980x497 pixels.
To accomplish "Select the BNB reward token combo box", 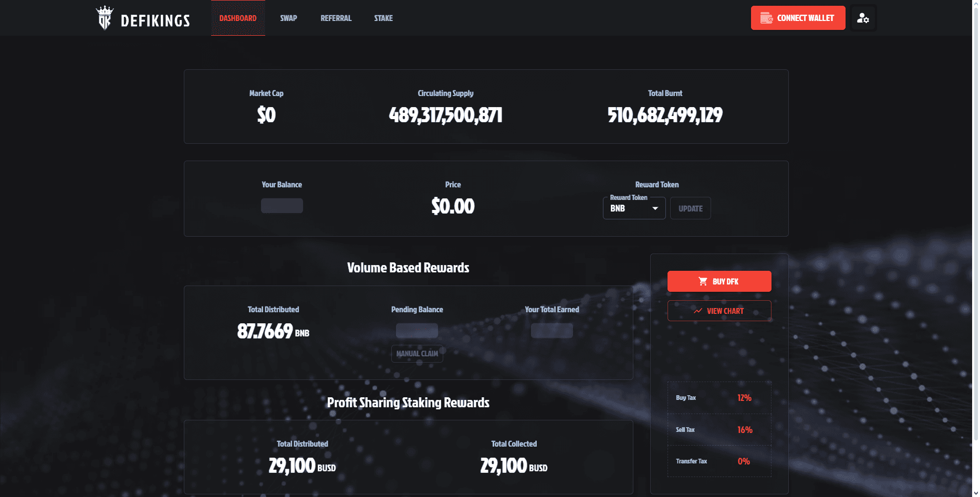I will click(634, 208).
